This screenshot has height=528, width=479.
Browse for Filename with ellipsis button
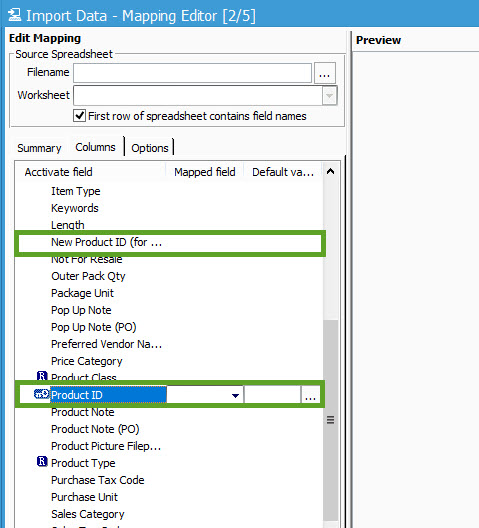pos(325,73)
